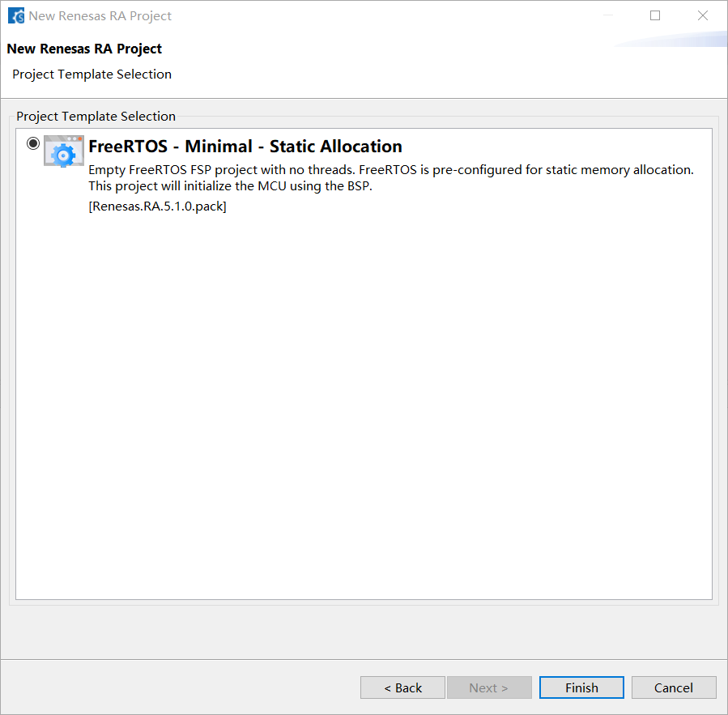
Task: Select the FreeRTOS Minimal Static Allocation radio button
Action: [x=33, y=143]
